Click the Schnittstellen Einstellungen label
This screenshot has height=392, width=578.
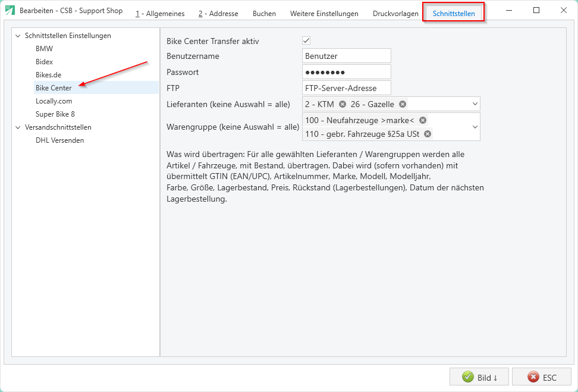click(x=68, y=36)
